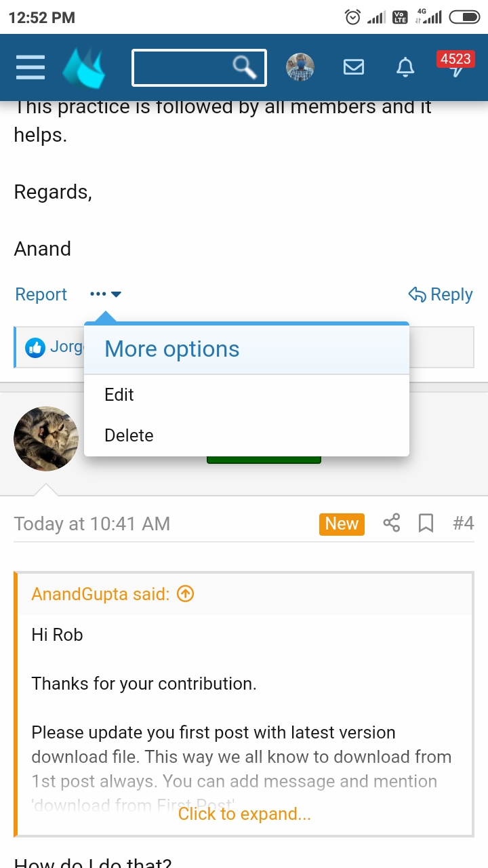488x868 pixels.
Task: Bookmark post #4
Action: tap(426, 523)
